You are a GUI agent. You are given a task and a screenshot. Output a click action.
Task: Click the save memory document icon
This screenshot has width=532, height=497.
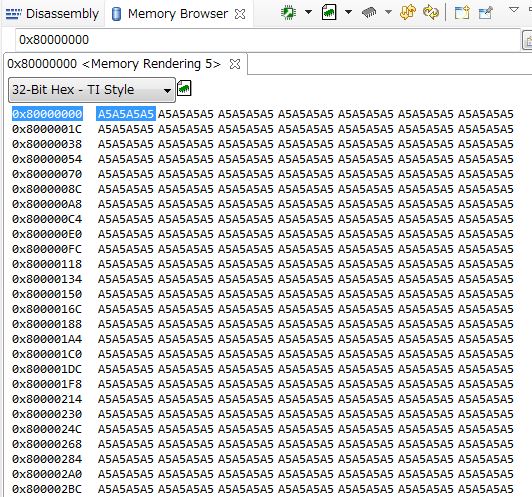tap(329, 13)
